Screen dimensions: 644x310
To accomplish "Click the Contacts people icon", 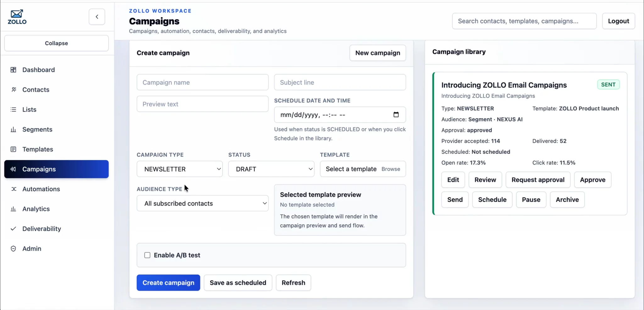I will 14,90.
